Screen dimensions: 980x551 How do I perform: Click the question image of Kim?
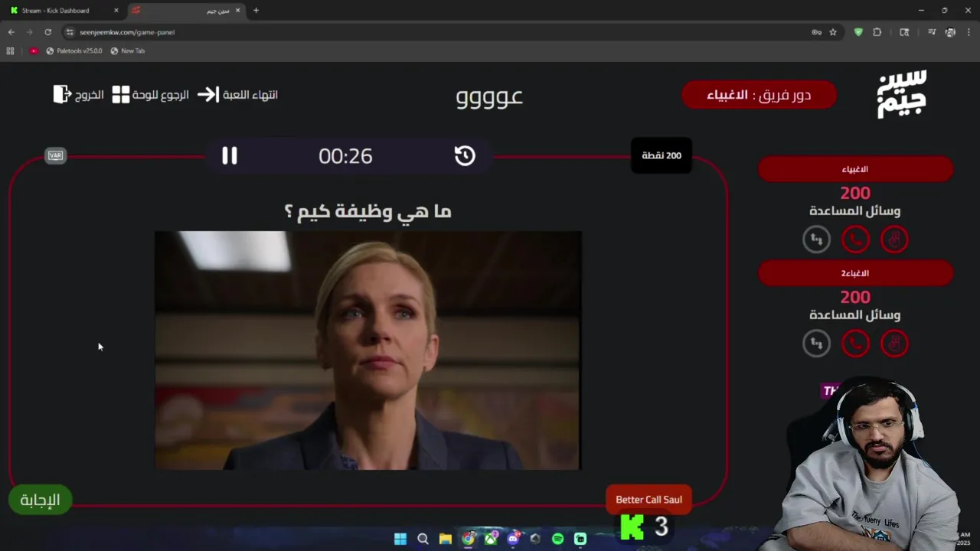[x=367, y=350]
